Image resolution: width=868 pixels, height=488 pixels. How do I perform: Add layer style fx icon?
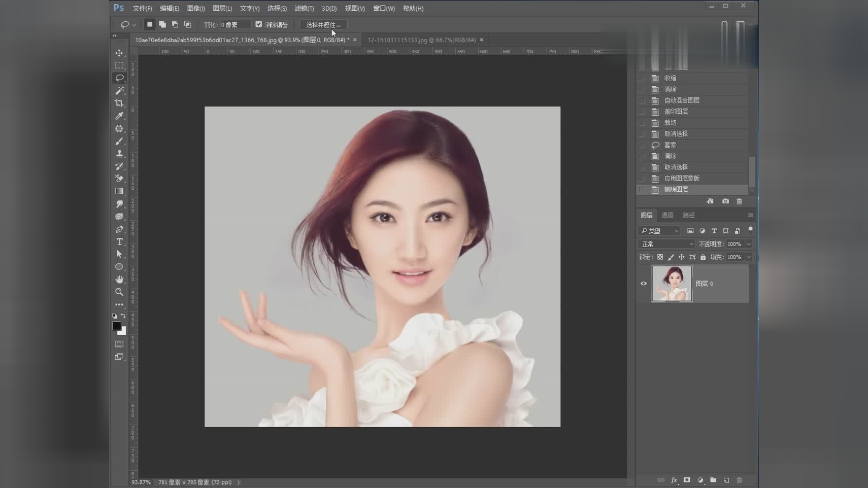pos(674,480)
